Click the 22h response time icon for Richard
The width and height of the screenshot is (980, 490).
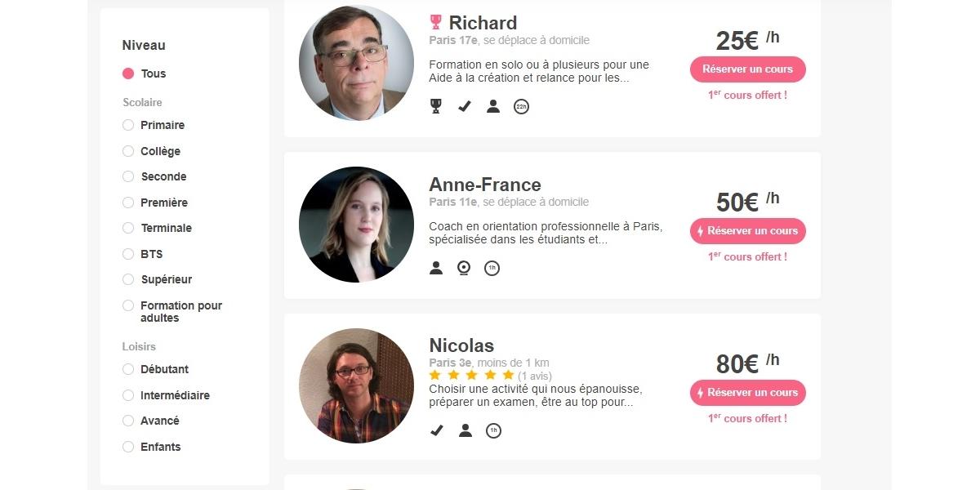[521, 106]
